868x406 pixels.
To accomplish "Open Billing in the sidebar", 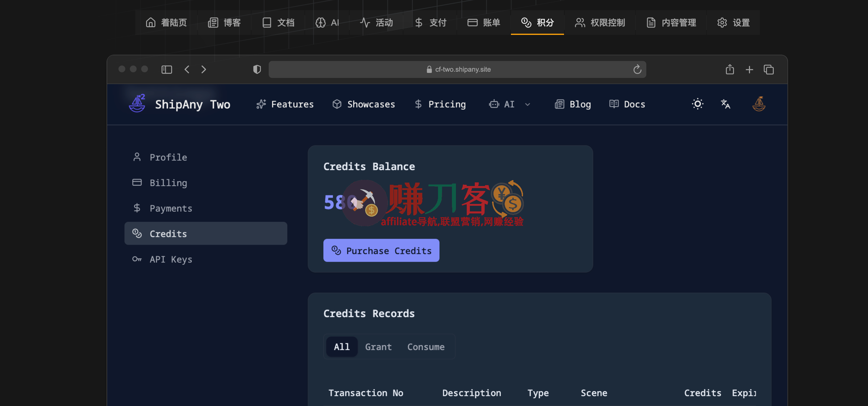I will (x=206, y=183).
